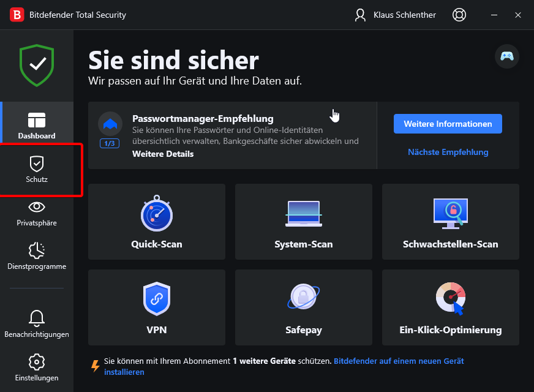Open Dienstprogramme in the sidebar
The height and width of the screenshot is (392, 534).
pos(37,257)
